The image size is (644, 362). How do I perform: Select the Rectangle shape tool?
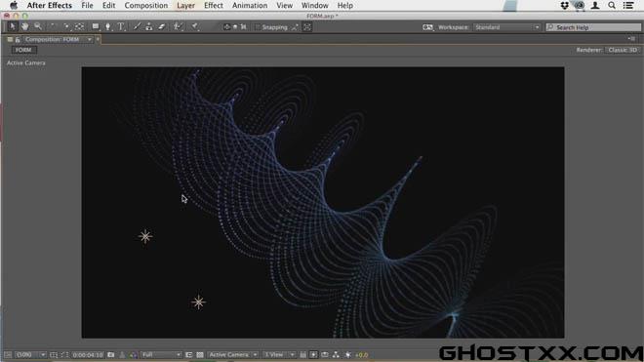[x=96, y=26]
